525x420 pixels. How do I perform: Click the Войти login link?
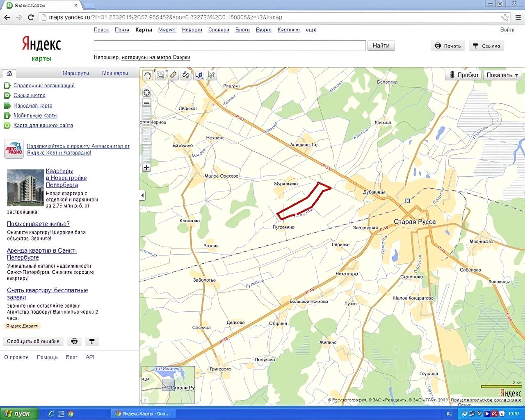point(507,30)
